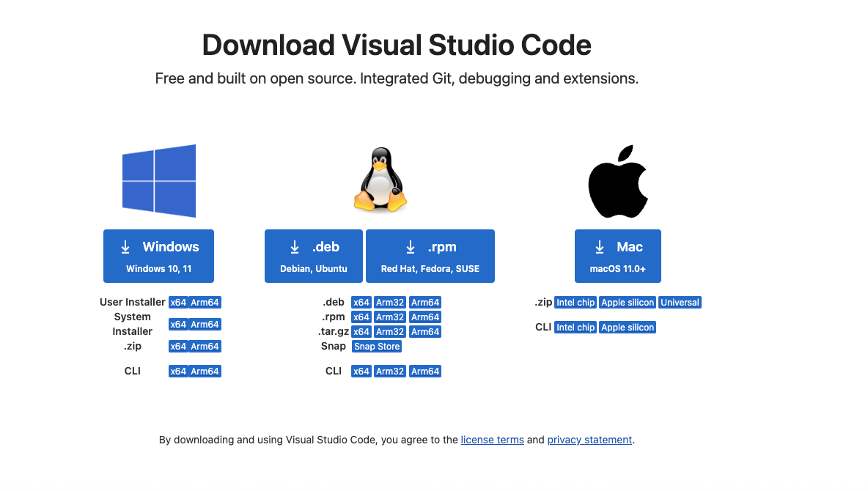Open the Snap Store link
The width and height of the screenshot is (868, 491).
(x=377, y=347)
